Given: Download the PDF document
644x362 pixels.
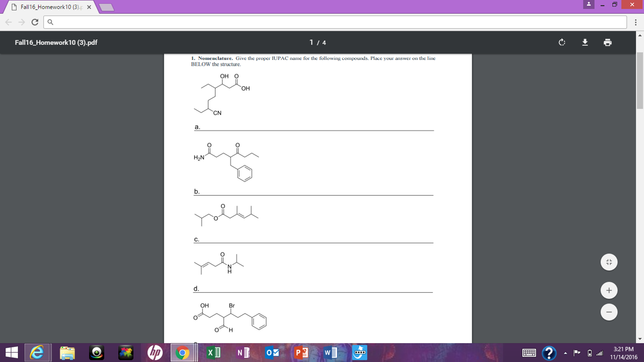Looking at the screenshot, I should [585, 42].
